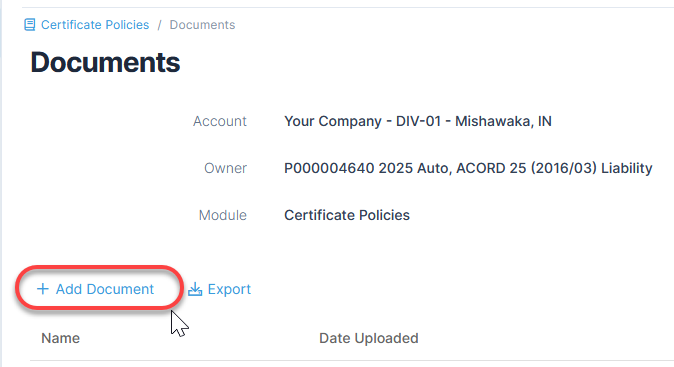
Task: Click the Owner field label
Action: 225,168
